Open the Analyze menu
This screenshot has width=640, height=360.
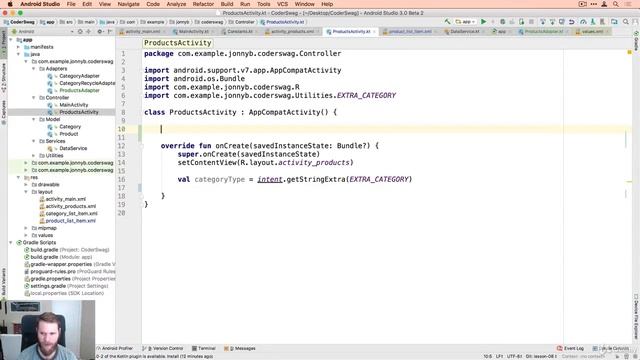click(x=176, y=4)
